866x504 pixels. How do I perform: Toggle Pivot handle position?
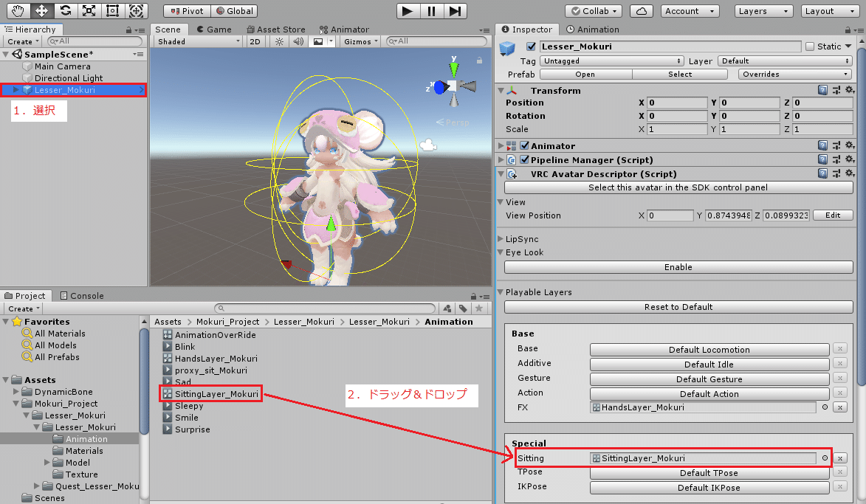(187, 11)
